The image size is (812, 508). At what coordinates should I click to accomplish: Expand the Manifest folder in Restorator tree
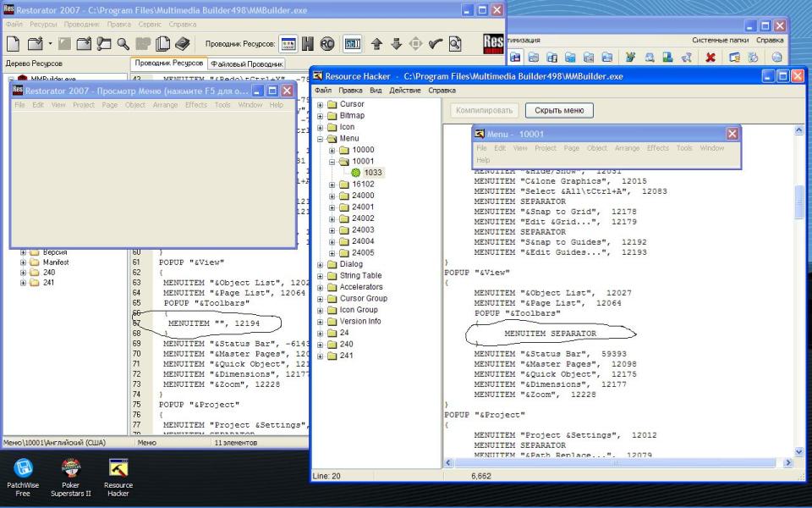(23, 262)
